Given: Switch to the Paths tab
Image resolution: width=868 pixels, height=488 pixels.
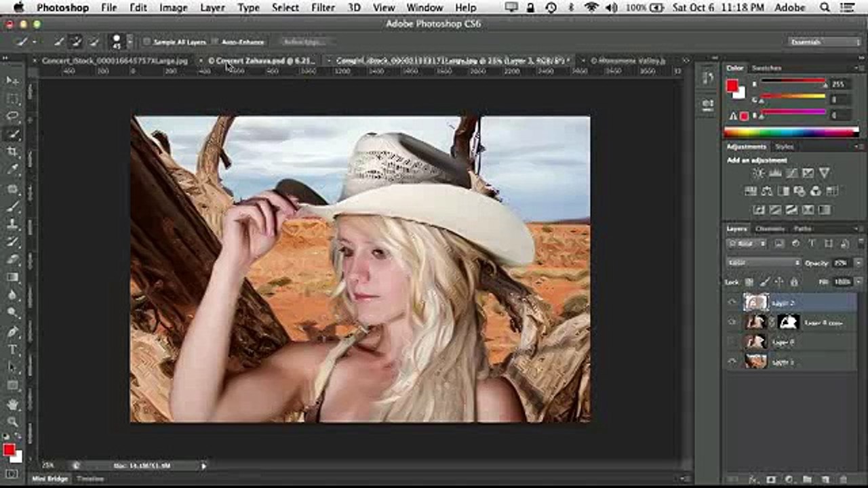Looking at the screenshot, I should click(x=803, y=229).
